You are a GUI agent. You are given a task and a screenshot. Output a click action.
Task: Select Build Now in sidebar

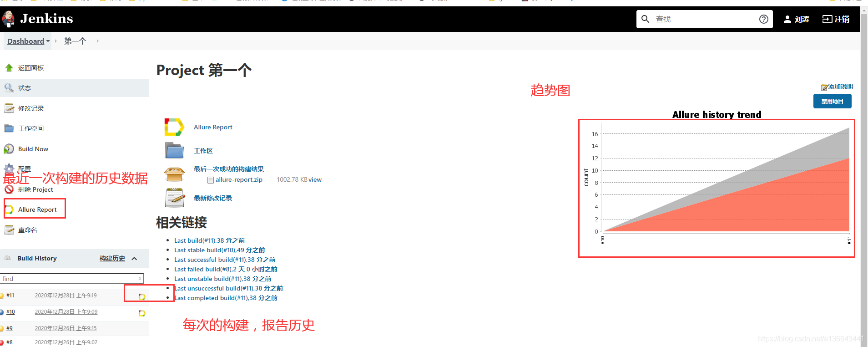point(33,149)
